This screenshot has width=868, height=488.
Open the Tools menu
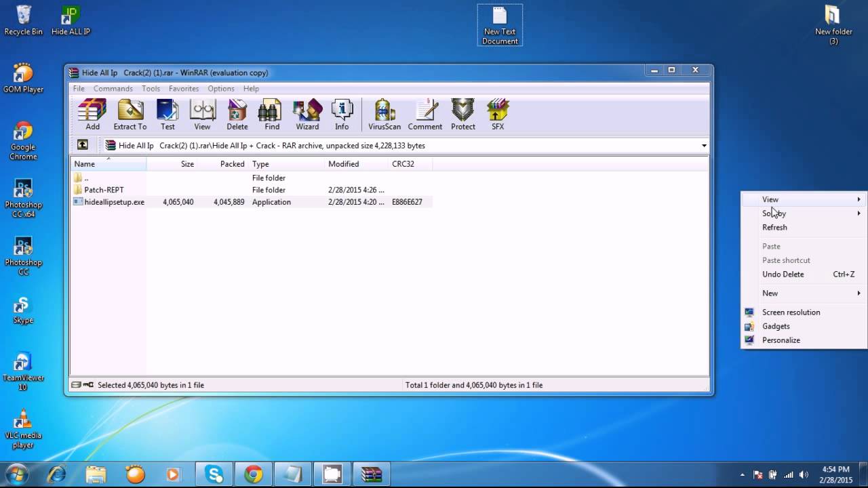pyautogui.click(x=151, y=89)
